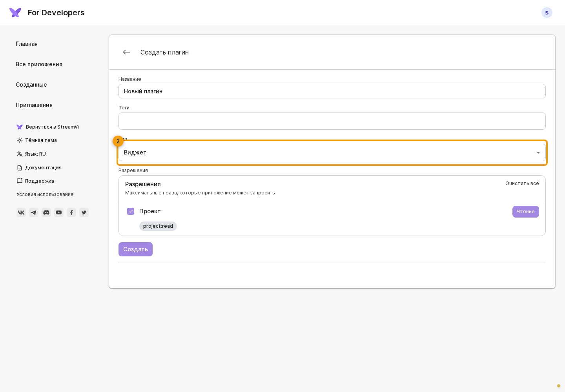Toggle the Чтение permission button

coord(525,212)
